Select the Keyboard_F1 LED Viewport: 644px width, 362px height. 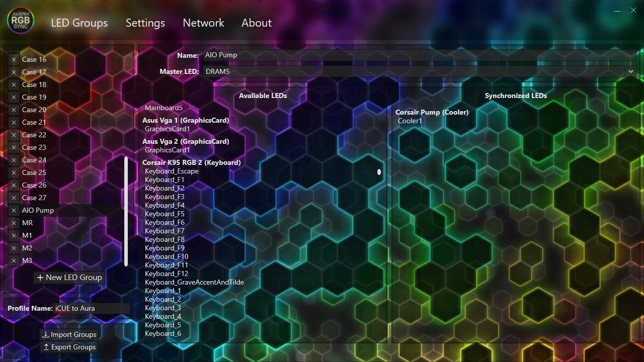tap(165, 179)
